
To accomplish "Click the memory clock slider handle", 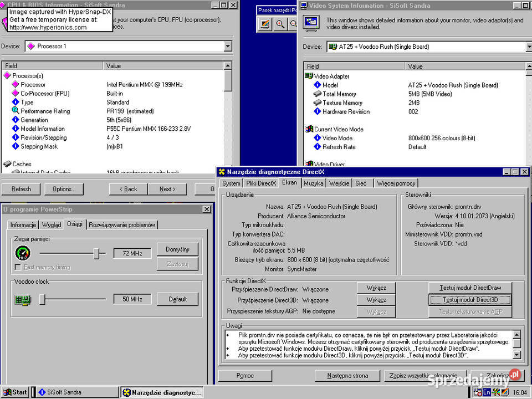I will pos(96,253).
